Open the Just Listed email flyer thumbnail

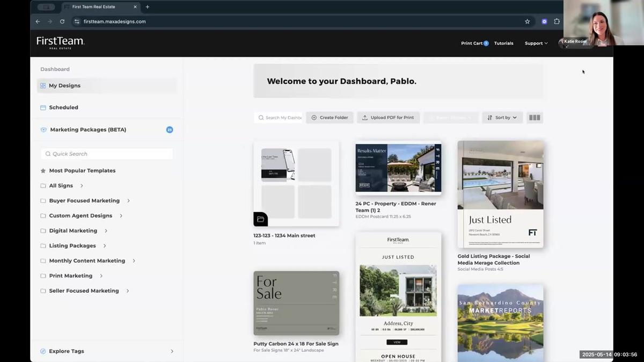[x=398, y=297]
